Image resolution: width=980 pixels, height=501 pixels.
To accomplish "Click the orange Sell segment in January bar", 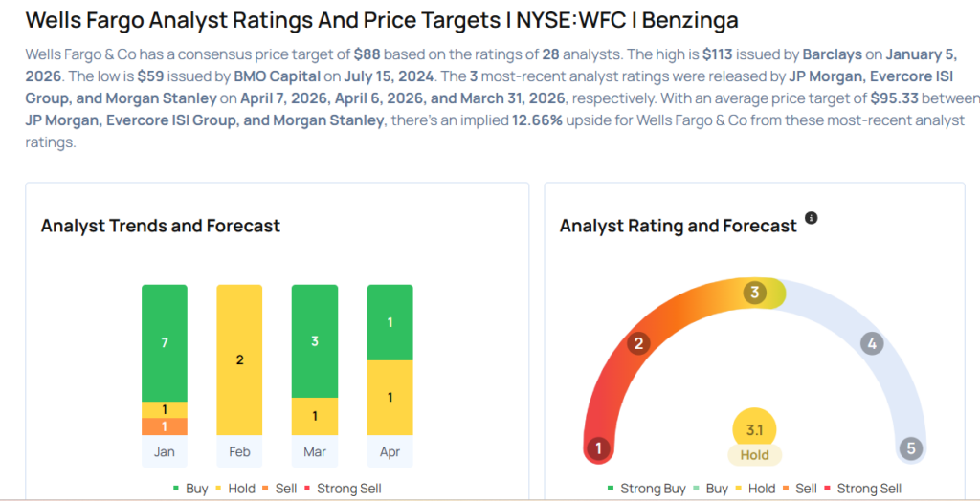I will 165,426.
